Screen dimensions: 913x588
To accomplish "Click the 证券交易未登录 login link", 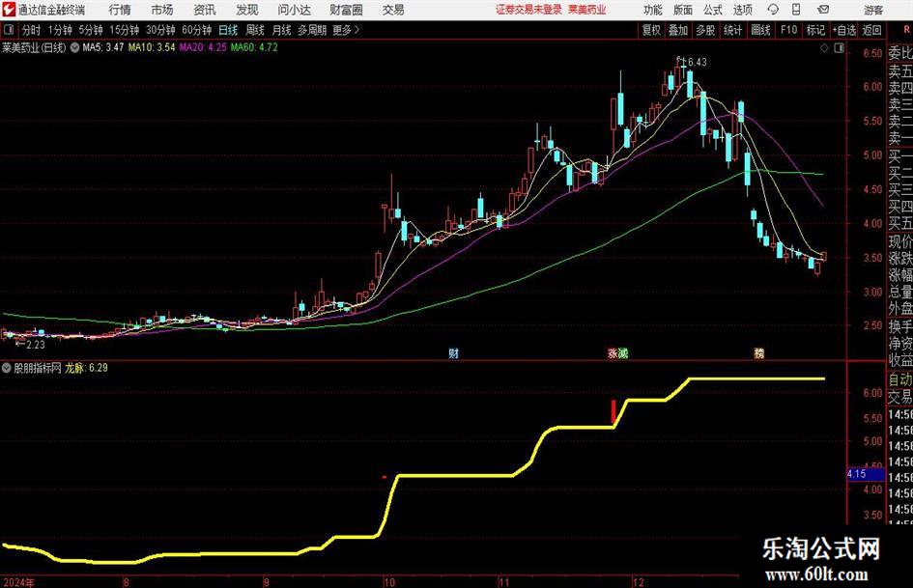I will (x=528, y=10).
